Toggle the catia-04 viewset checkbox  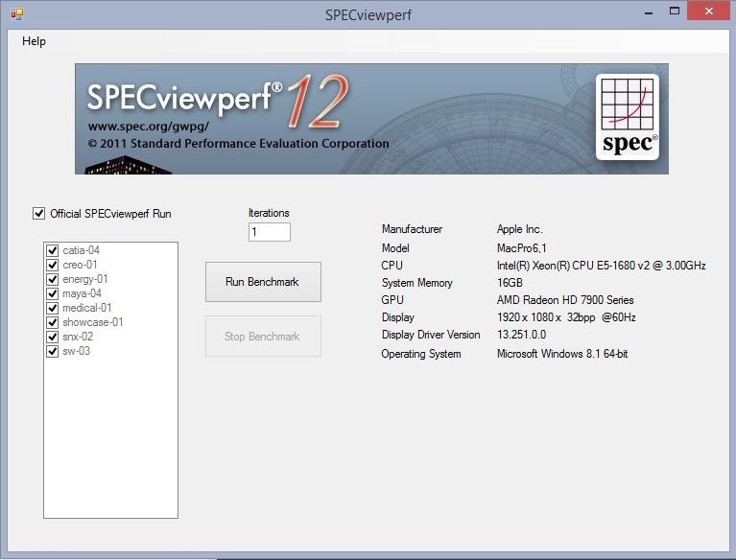coord(52,250)
